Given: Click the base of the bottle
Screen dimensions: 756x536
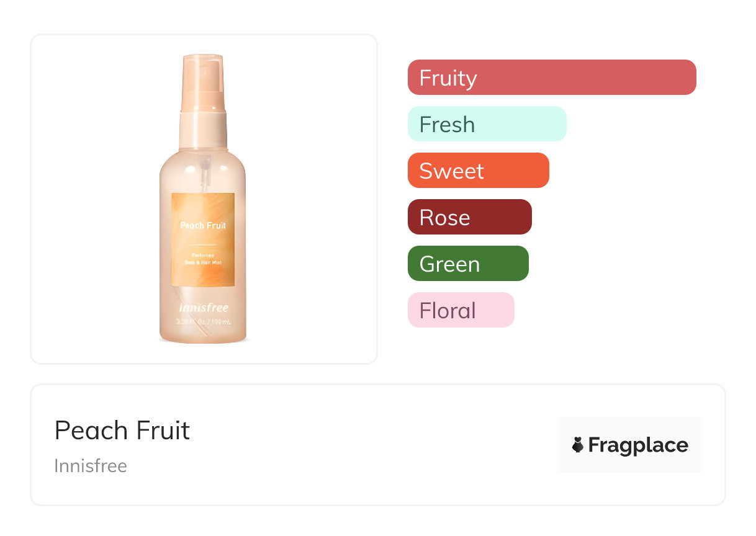Looking at the screenshot, I should point(203,336).
